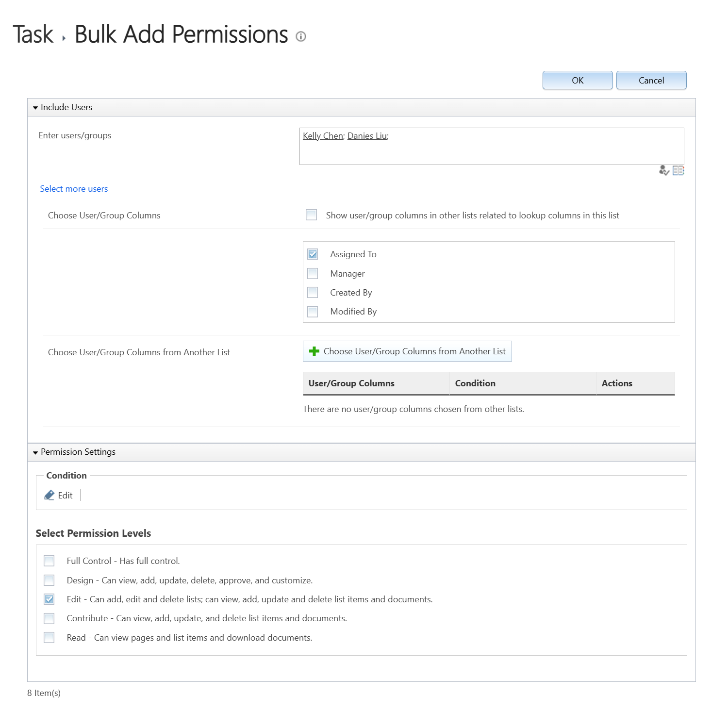Uncheck the Assigned To column
The image size is (728, 728).
[x=313, y=254]
